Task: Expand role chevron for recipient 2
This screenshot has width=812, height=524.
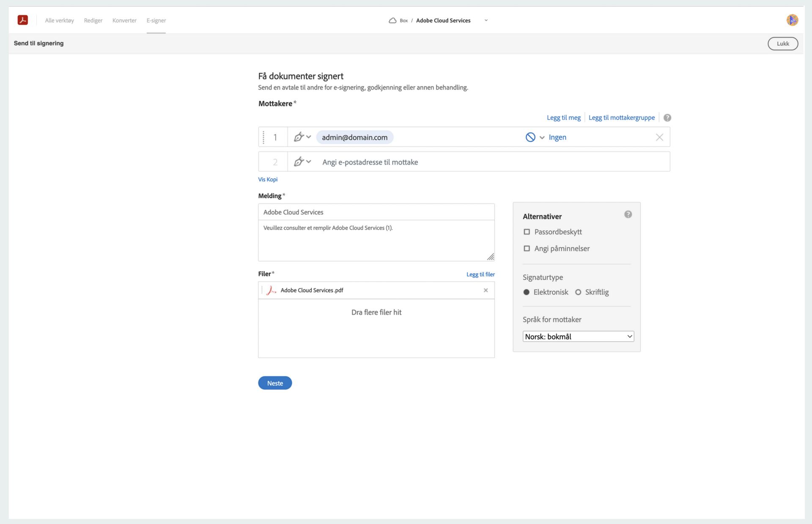Action: (309, 162)
